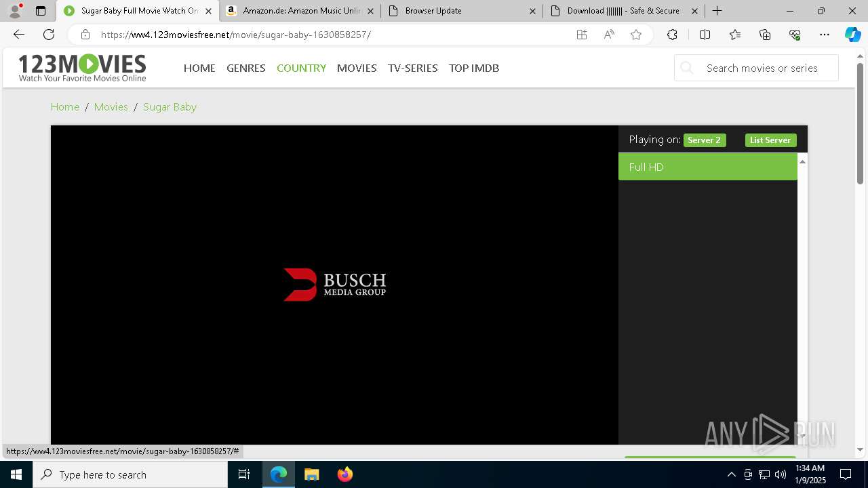Close the Sugar Baby tab
Viewport: 868px width, 488px height.
click(x=208, y=11)
